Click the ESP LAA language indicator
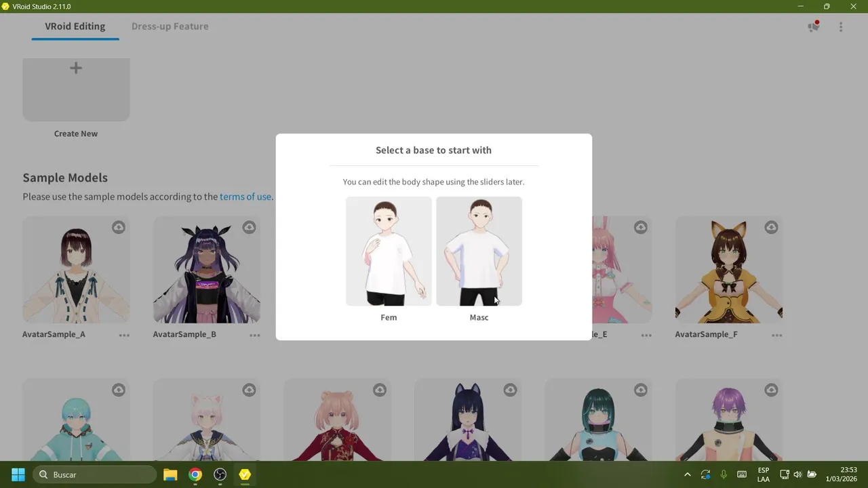 point(764,474)
